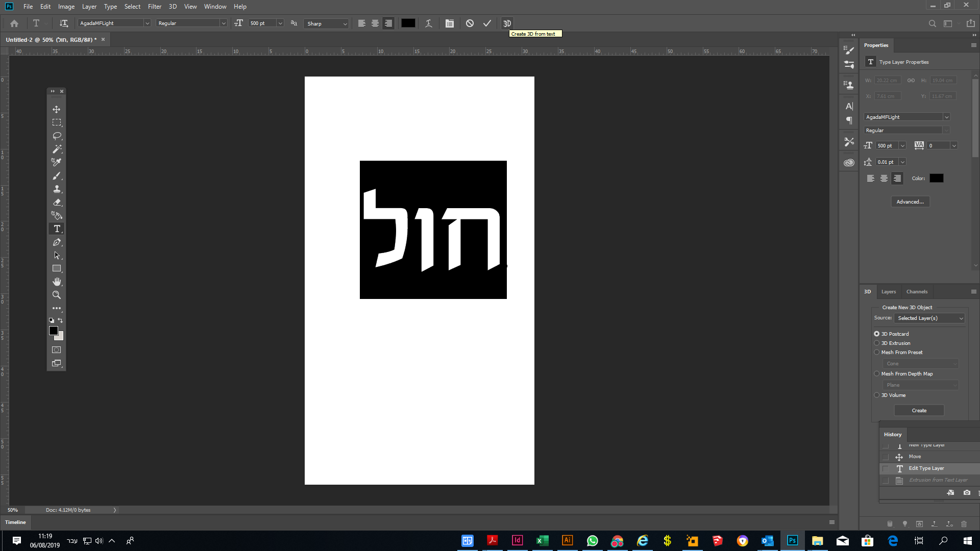Select the Lasso tool
Screen dimensions: 980x551
(x=56, y=136)
